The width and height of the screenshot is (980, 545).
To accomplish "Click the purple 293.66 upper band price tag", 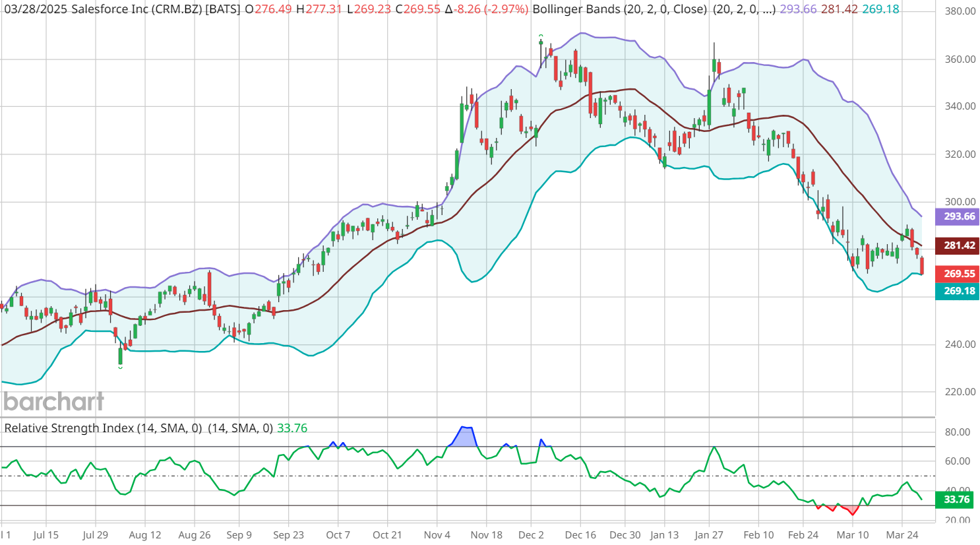I will pos(958,216).
